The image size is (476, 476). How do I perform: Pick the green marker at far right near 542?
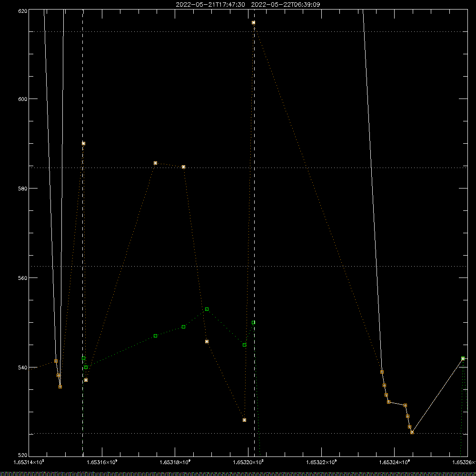463,358
